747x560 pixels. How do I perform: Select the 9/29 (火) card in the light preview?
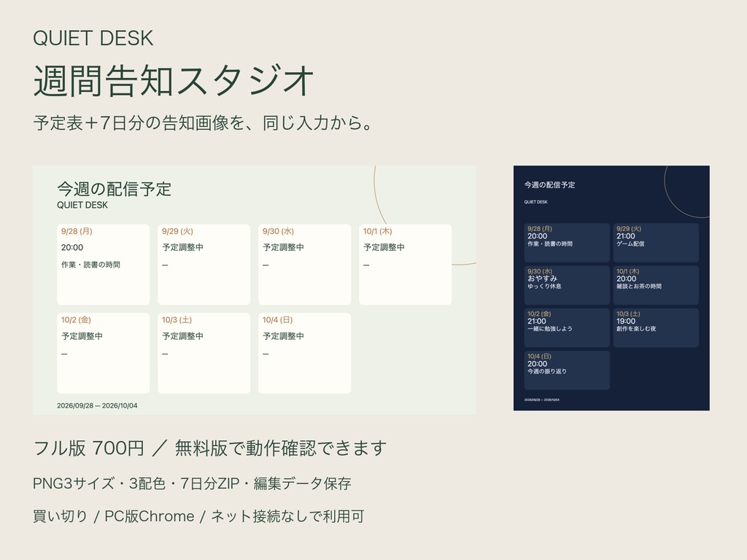pos(204,264)
